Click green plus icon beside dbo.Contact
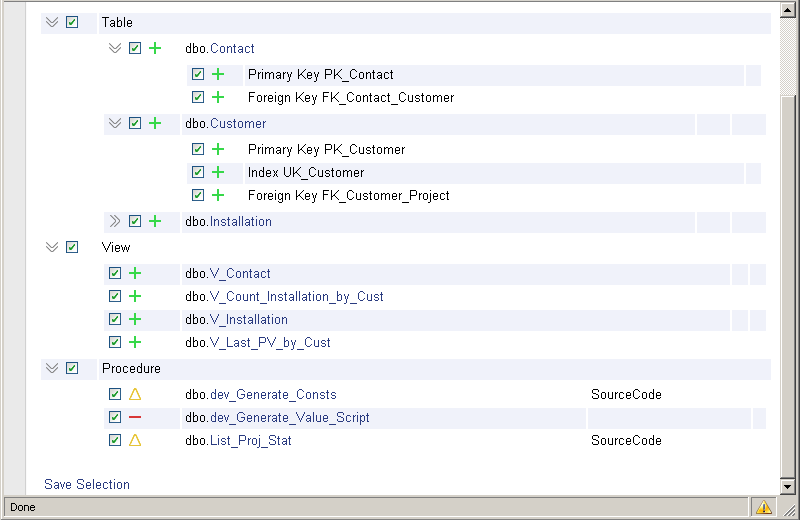This screenshot has width=800, height=520. click(155, 48)
